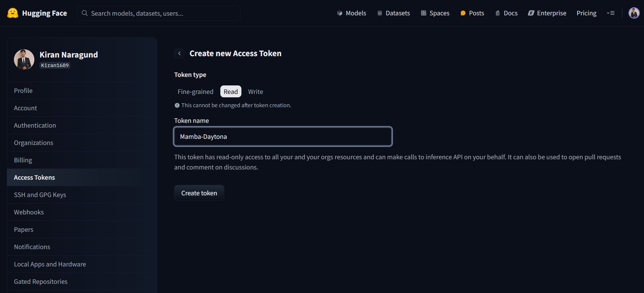
Task: Click the Docs book icon
Action: pos(498,13)
